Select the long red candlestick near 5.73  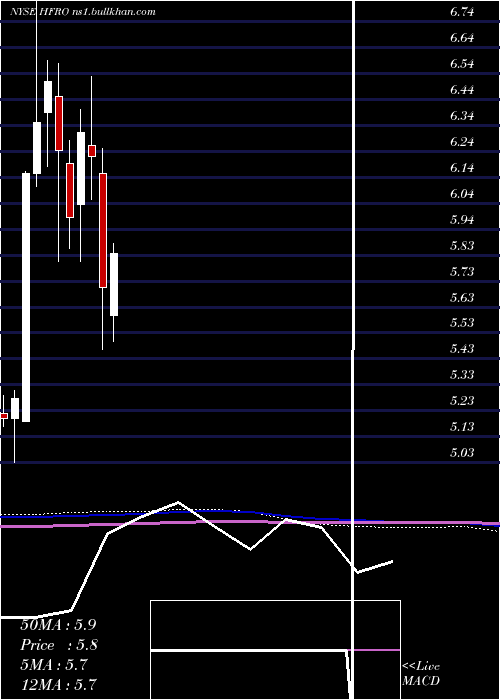click(103, 230)
